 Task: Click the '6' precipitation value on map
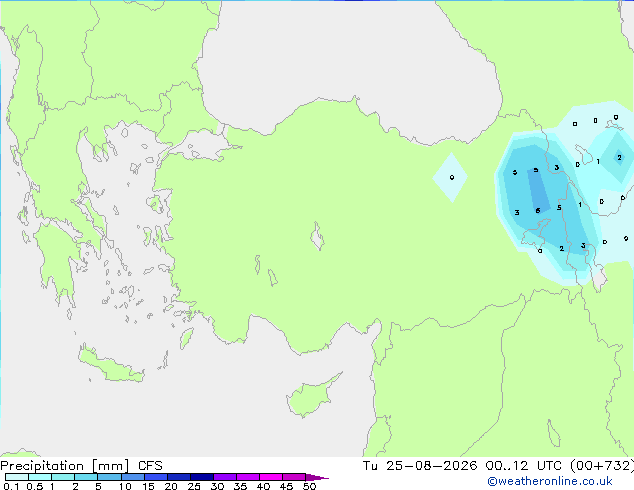coord(538,211)
